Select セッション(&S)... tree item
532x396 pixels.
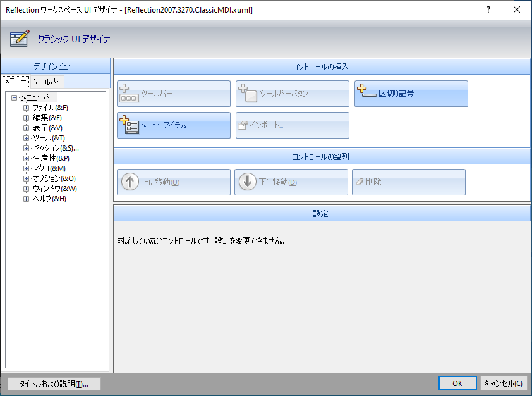tap(56, 149)
